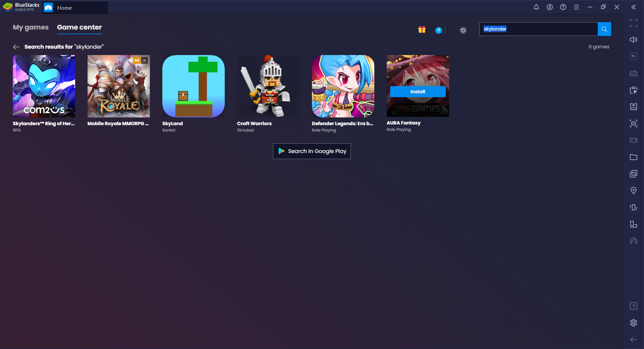Click the install APK icon
This screenshot has height=349, width=644.
pos(634,107)
